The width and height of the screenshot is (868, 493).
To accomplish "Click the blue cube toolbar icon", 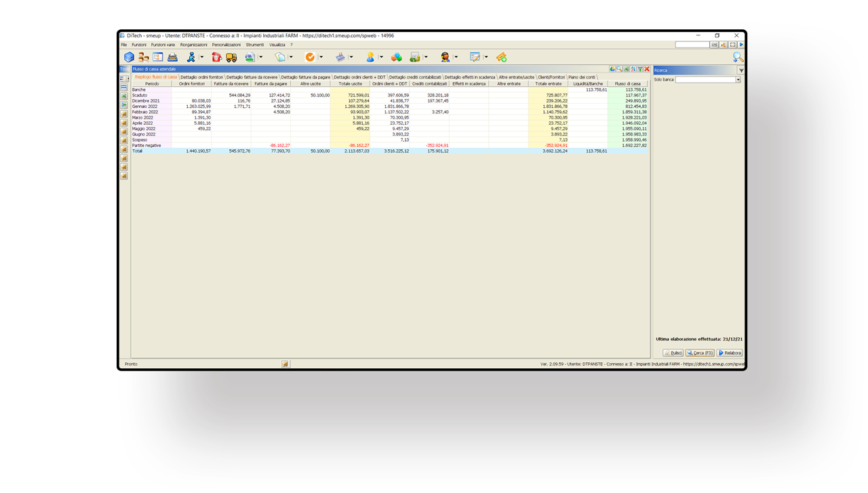I will [129, 57].
